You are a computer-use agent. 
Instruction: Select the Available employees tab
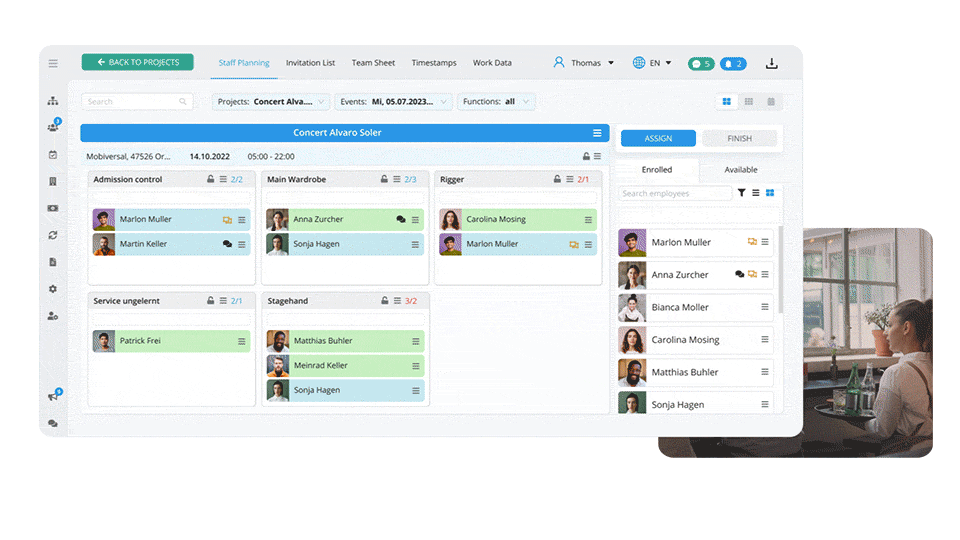(740, 170)
